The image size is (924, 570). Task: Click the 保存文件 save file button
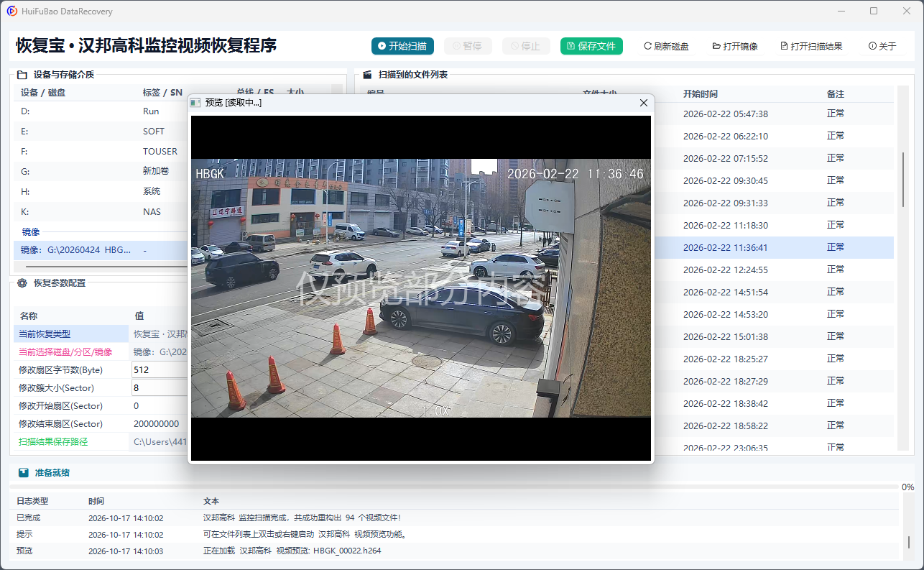(591, 46)
